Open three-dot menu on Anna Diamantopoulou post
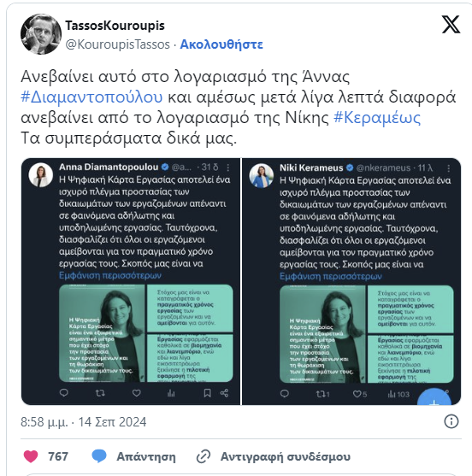The image size is (472, 476). point(228,167)
